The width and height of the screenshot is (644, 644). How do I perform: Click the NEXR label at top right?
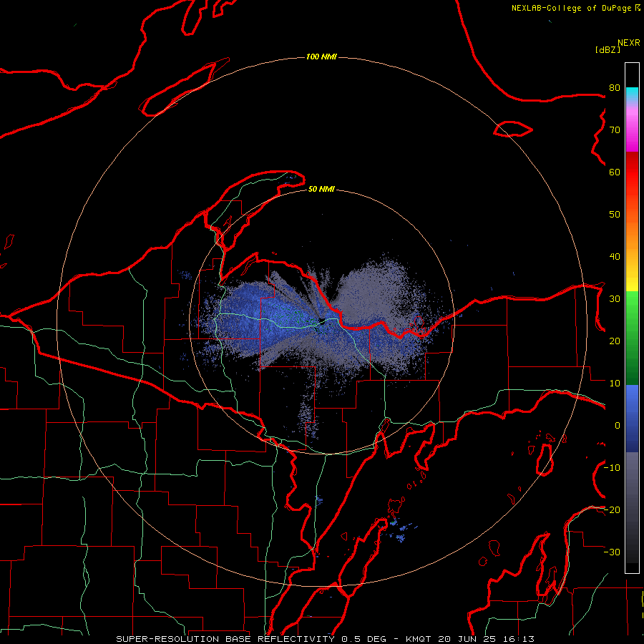(x=628, y=43)
